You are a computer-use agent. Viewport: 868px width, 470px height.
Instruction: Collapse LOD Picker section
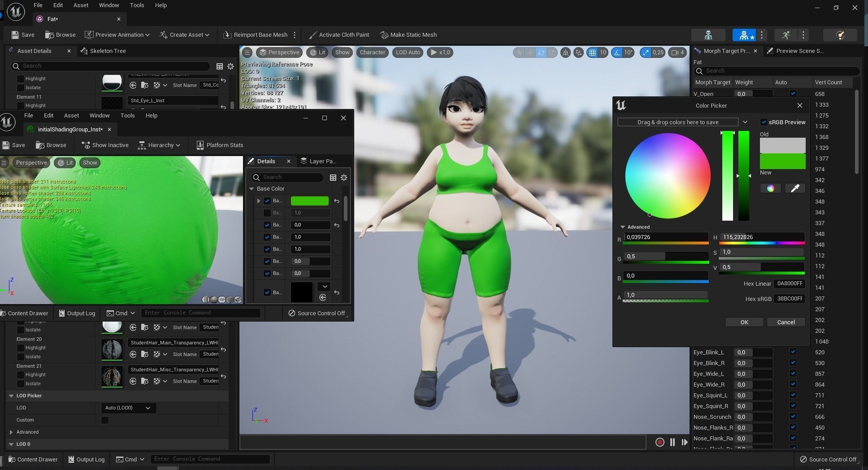tap(11, 396)
